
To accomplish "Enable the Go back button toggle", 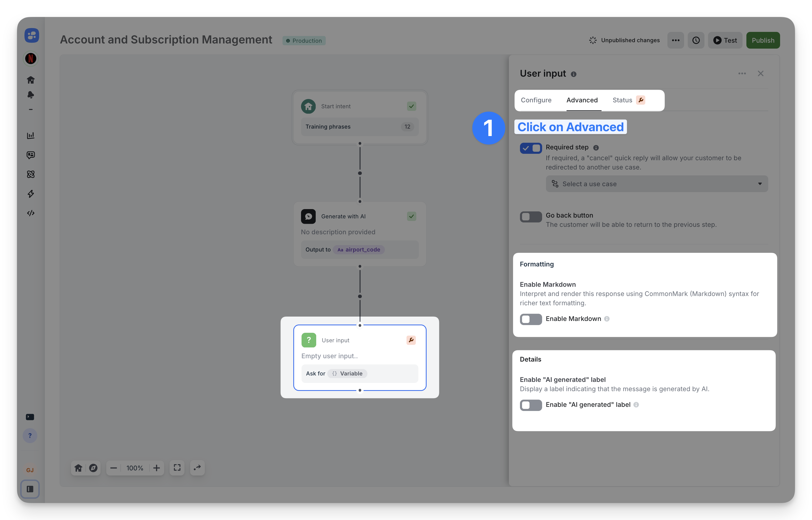I will point(531,217).
